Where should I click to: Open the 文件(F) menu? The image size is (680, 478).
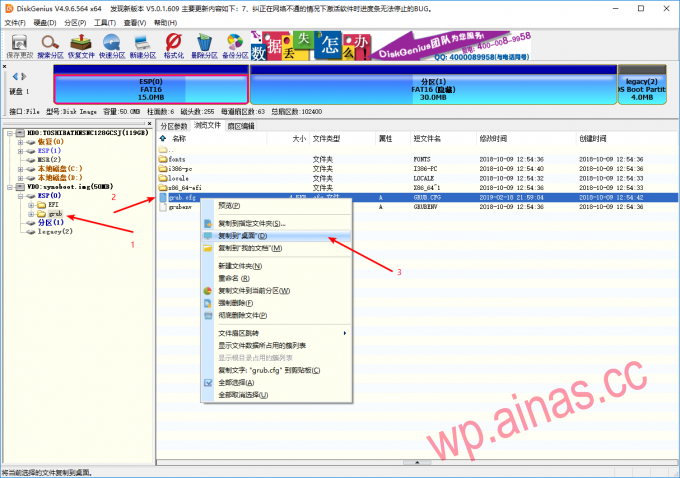point(15,23)
